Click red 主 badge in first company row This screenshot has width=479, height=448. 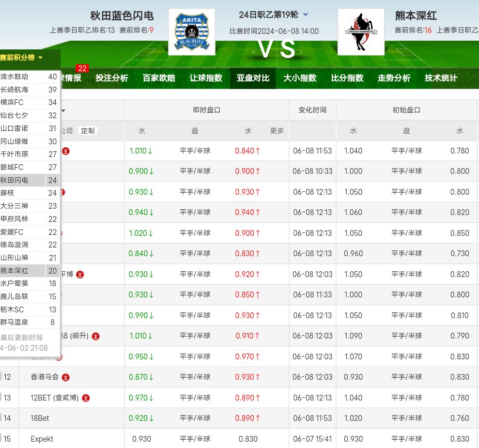(x=66, y=151)
